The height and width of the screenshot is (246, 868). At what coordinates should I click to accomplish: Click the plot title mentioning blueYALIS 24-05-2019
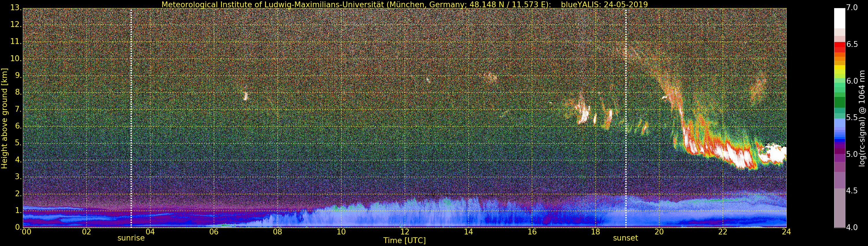point(404,4)
